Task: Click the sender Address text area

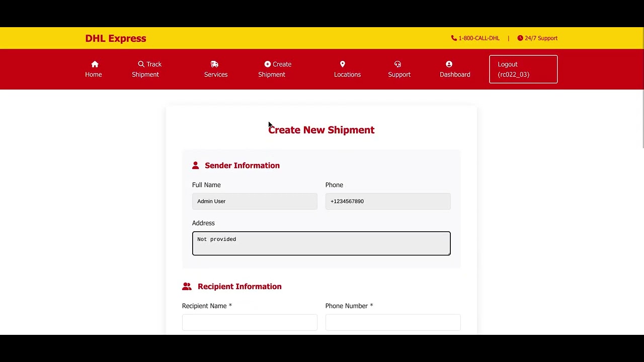Action: point(321,243)
